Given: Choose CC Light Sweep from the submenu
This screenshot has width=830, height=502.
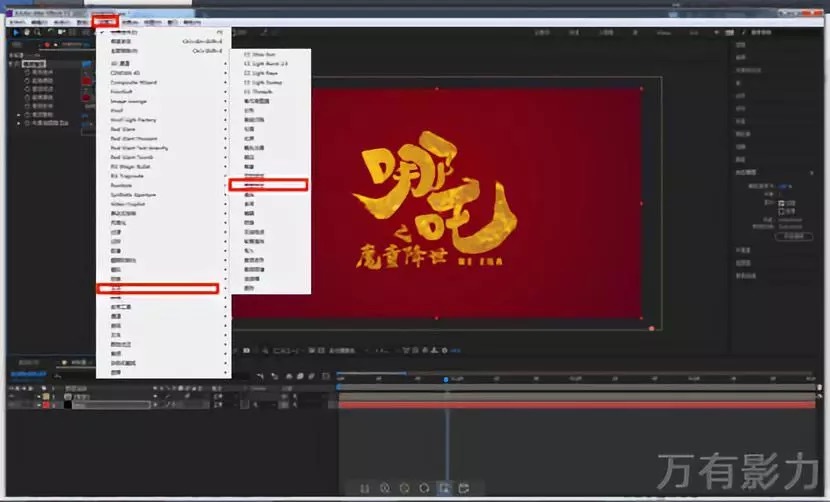Looking at the screenshot, I should click(260, 82).
